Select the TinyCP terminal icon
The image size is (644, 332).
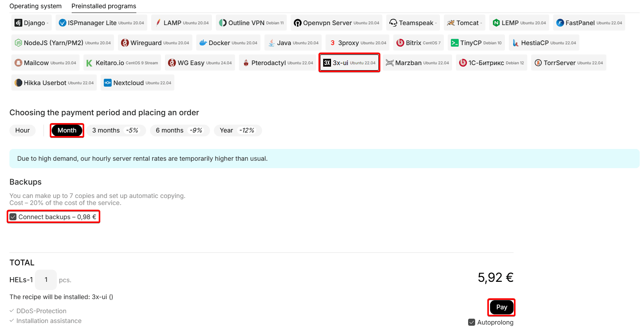(454, 43)
